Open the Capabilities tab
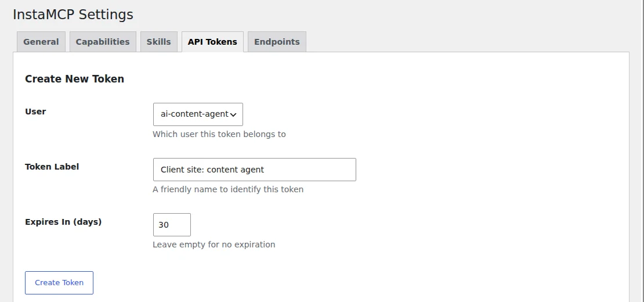The width and height of the screenshot is (644, 302). point(103,42)
